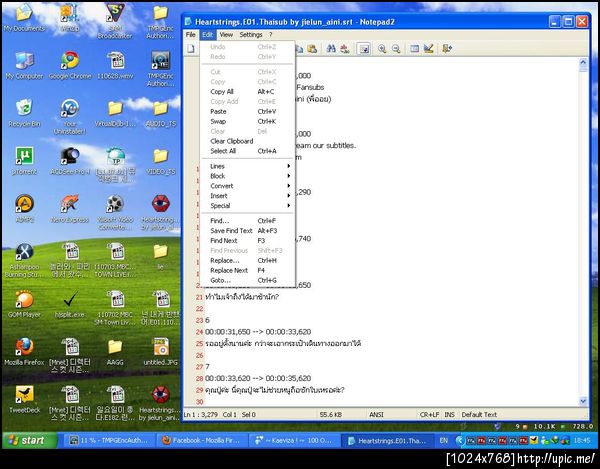Choose Find Next menu entry

248,241
